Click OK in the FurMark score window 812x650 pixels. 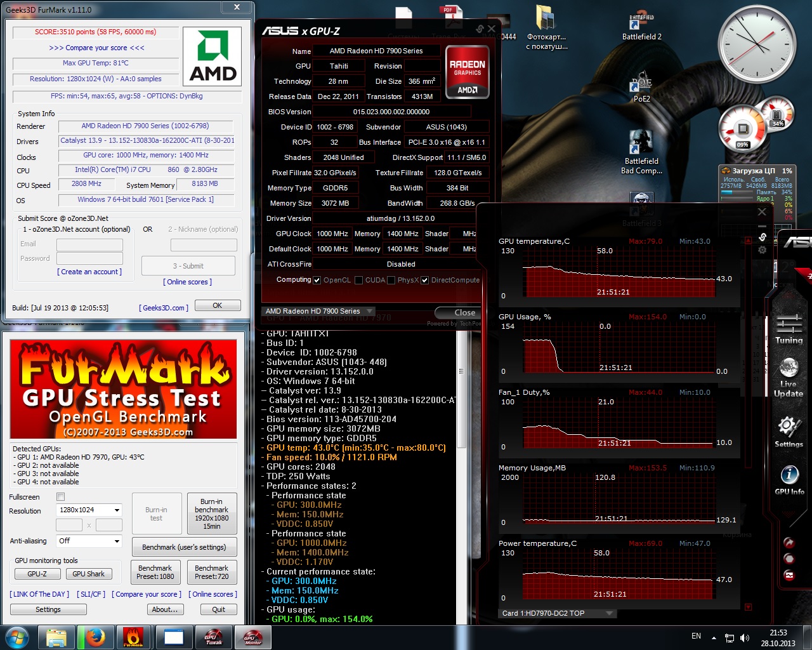tap(218, 305)
